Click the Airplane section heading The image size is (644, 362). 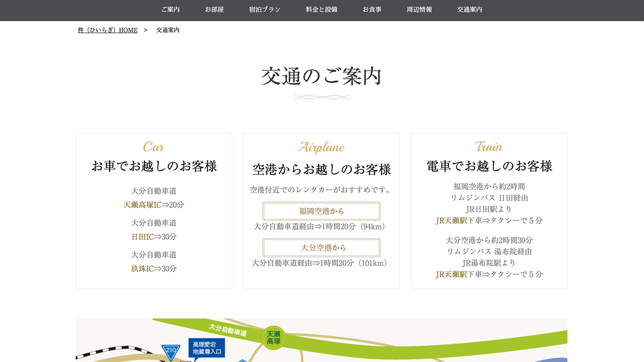[321, 147]
